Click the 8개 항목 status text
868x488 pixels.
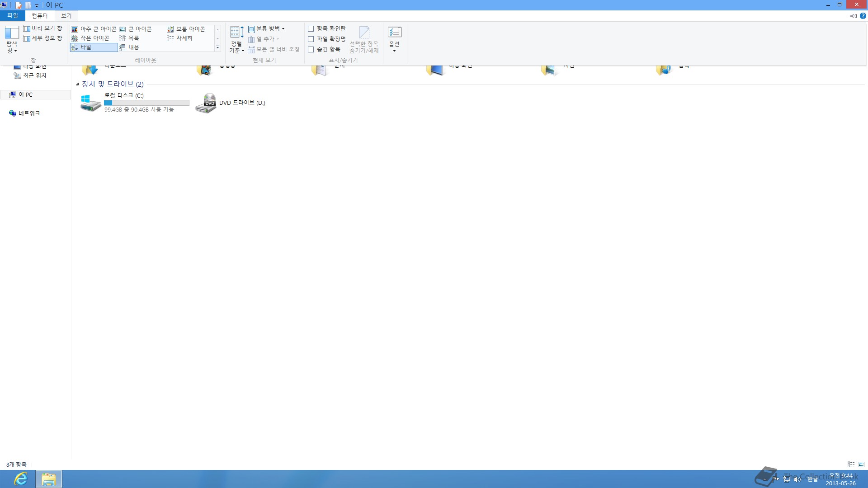pyautogui.click(x=16, y=465)
